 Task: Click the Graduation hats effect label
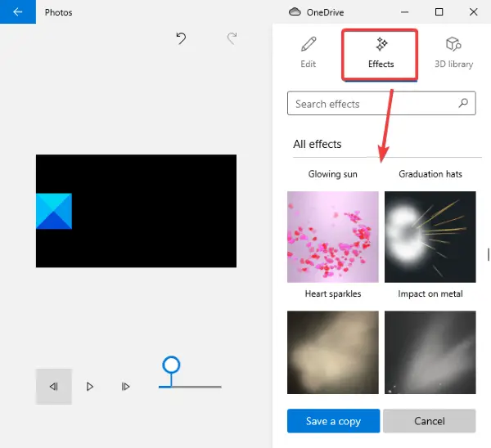430,174
